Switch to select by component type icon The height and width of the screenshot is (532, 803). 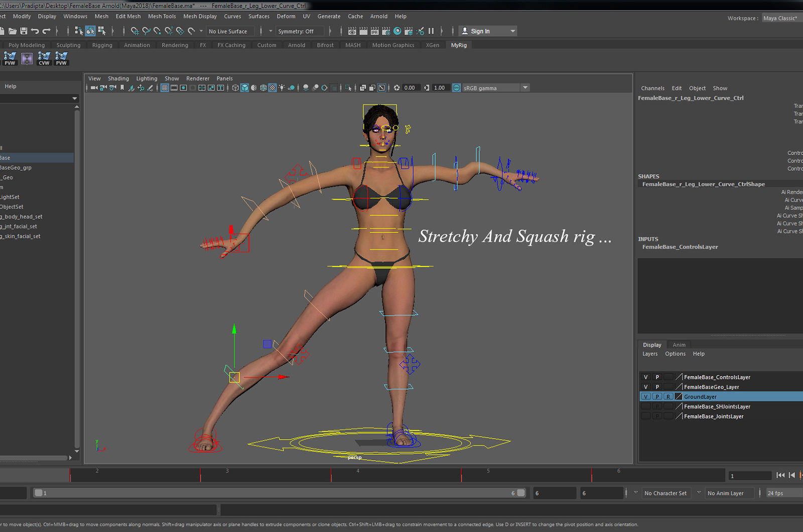(102, 31)
